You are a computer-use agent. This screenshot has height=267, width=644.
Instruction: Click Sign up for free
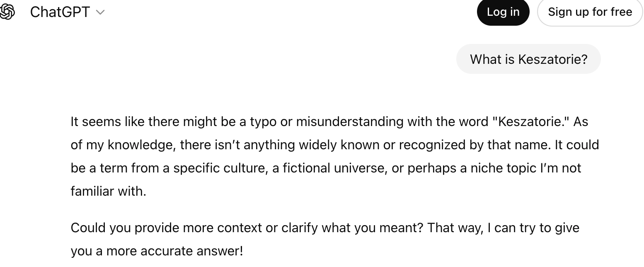590,12
